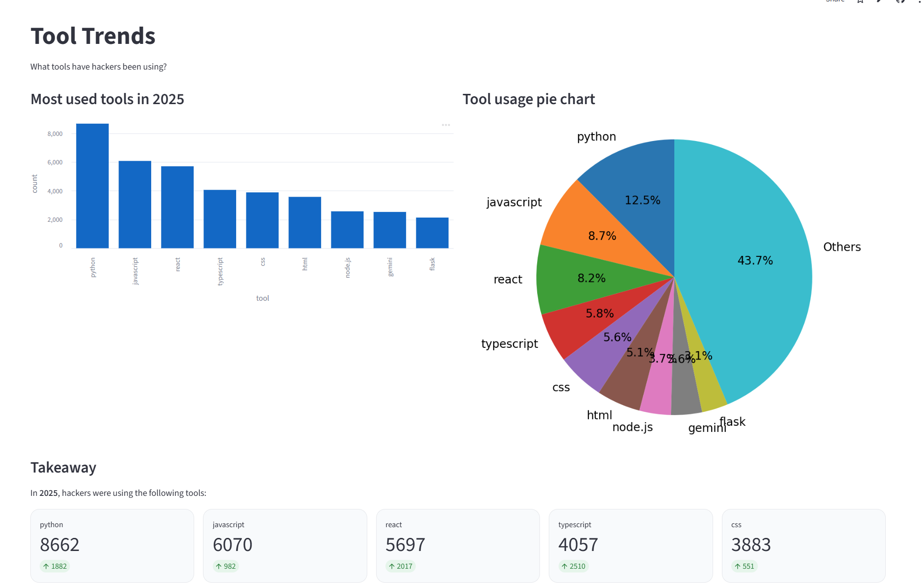The image size is (924, 586).
Task: Click the Share button at top right
Action: click(x=835, y=1)
